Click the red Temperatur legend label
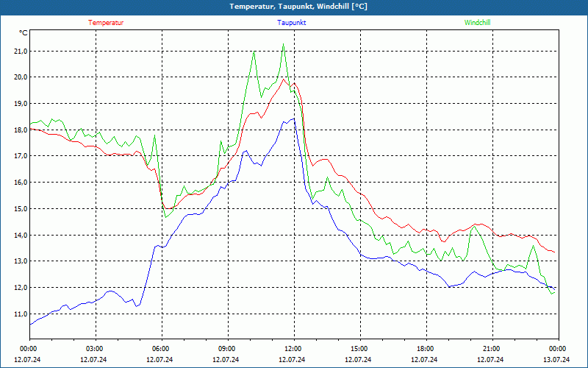Viewport: 588px width, 368px height. [106, 23]
